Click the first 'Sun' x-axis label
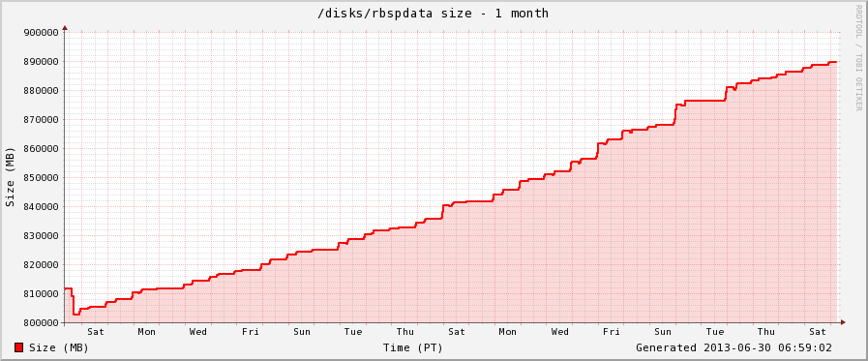This screenshot has height=361, width=868. coord(302,332)
